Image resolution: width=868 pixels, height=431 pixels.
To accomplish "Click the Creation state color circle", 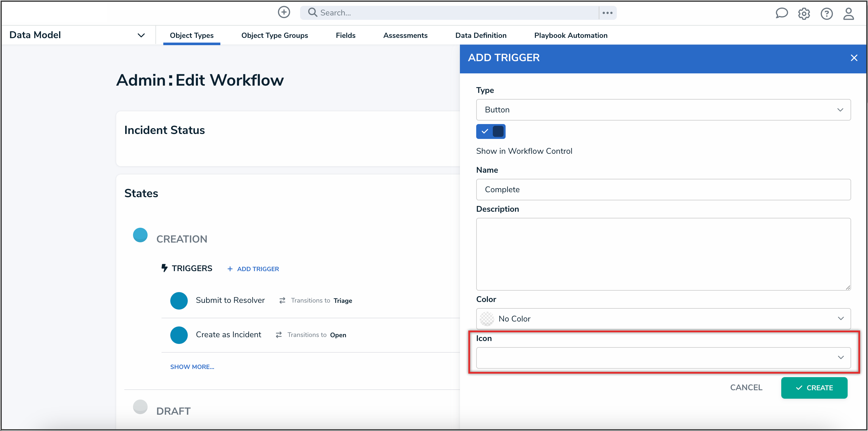I will click(x=140, y=235).
